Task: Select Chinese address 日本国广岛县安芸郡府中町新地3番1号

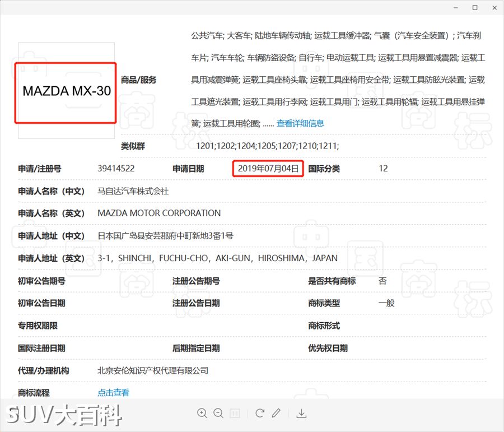Action: pyautogui.click(x=165, y=236)
